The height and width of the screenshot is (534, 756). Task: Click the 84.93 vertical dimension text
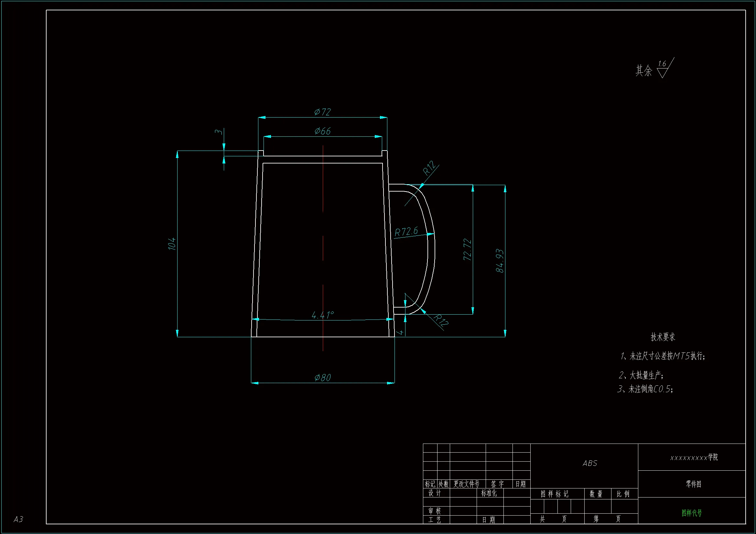[x=500, y=261]
